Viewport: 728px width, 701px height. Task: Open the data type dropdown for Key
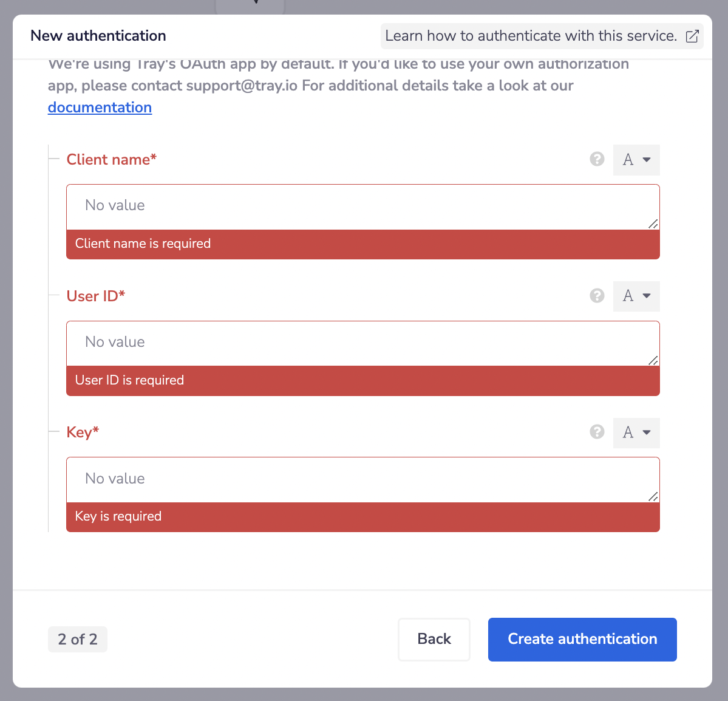(x=636, y=433)
